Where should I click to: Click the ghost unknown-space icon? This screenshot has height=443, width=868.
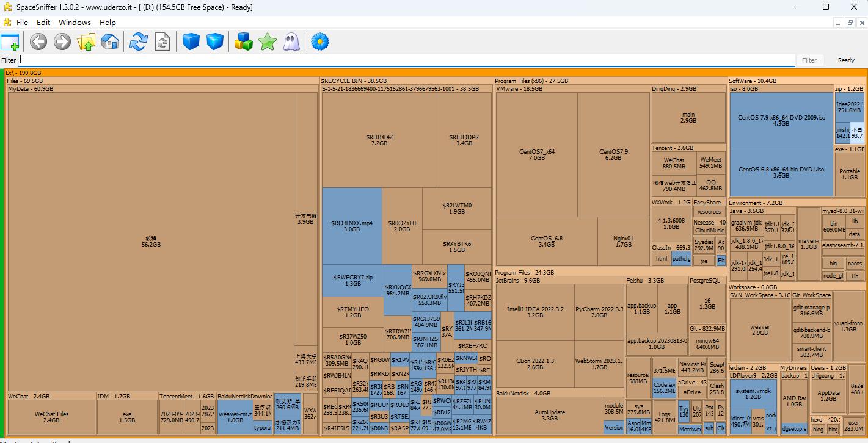pyautogui.click(x=291, y=41)
